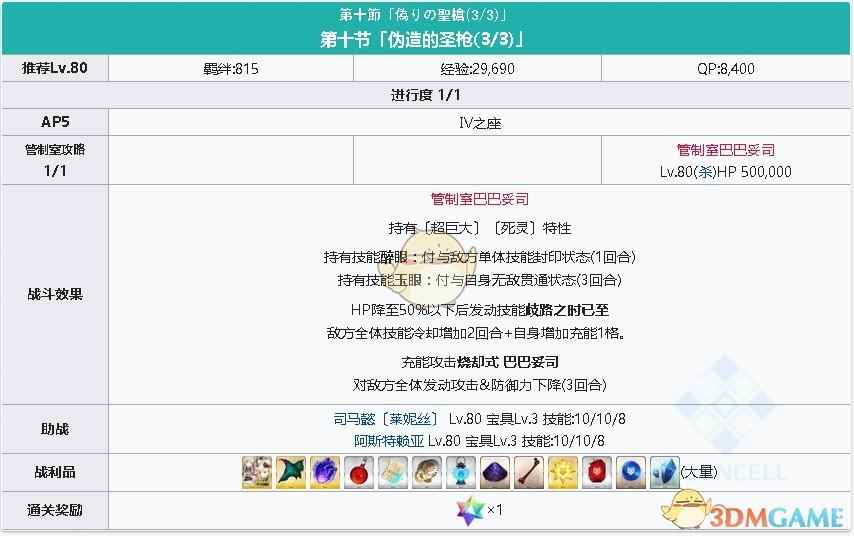
Task: Click the HP降至50%以下 trigger line
Action: click(479, 310)
